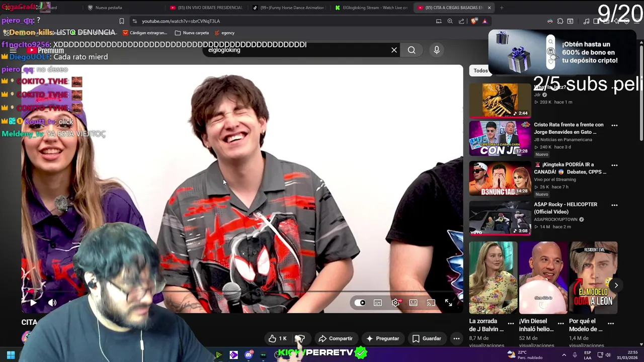Dislike the video with thumbs down
This screenshot has width=644, height=362.
(x=300, y=338)
